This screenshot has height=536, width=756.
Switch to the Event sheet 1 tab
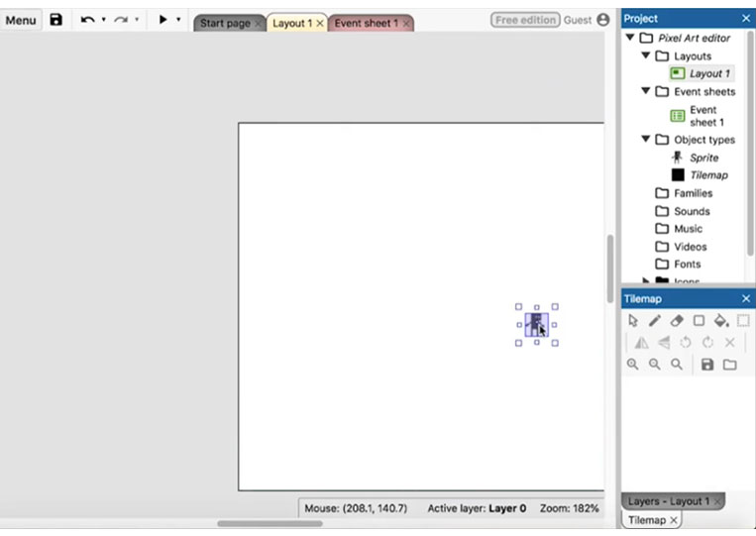coord(366,23)
